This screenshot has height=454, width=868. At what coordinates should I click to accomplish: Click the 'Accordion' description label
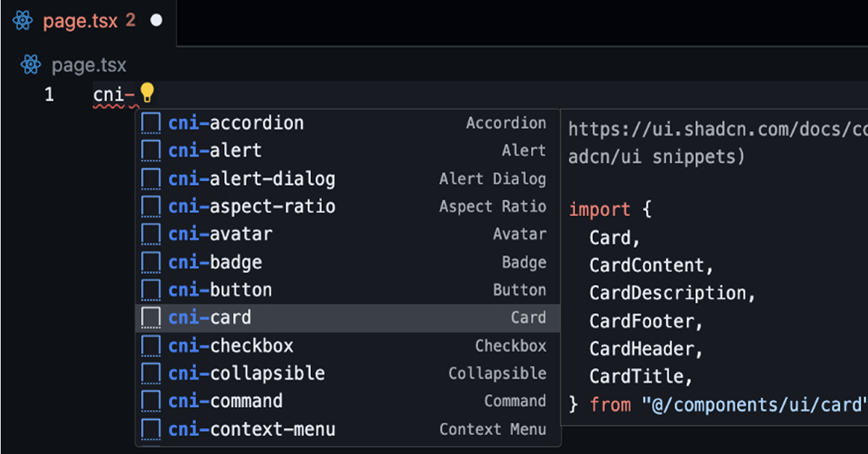(x=506, y=123)
